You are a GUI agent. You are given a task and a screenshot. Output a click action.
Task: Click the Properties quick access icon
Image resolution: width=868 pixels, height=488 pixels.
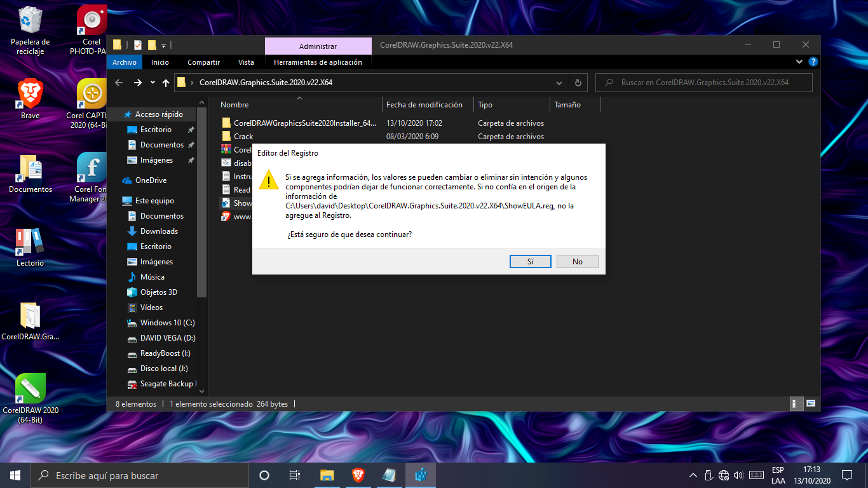[x=138, y=45]
